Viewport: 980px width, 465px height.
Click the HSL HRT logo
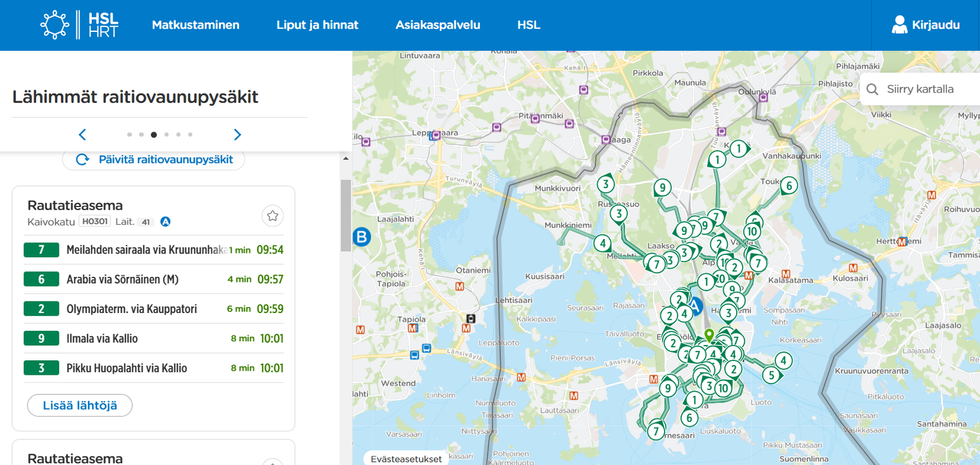(80, 25)
